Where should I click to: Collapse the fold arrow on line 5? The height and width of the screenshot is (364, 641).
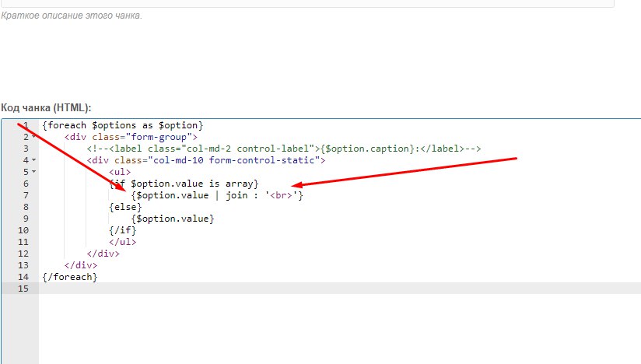(34, 172)
